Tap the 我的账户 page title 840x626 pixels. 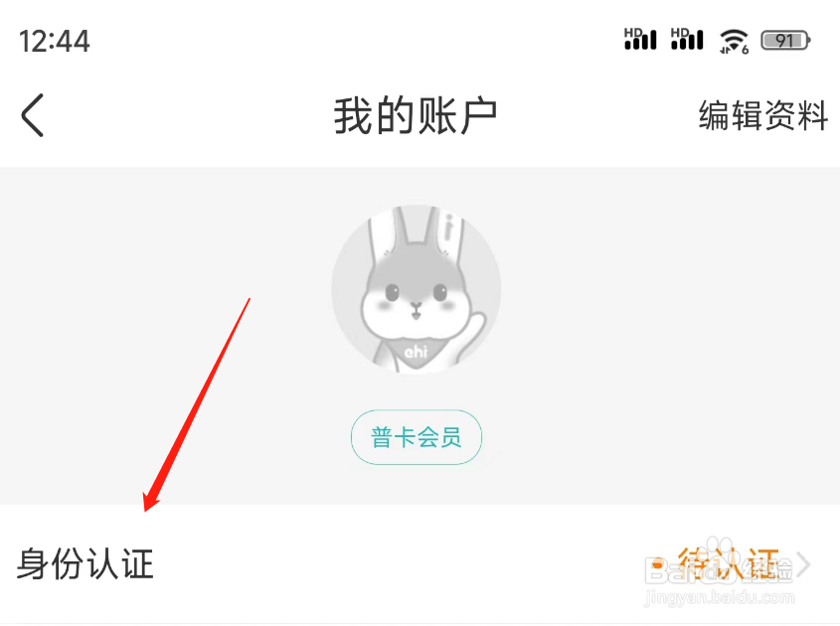pos(416,115)
